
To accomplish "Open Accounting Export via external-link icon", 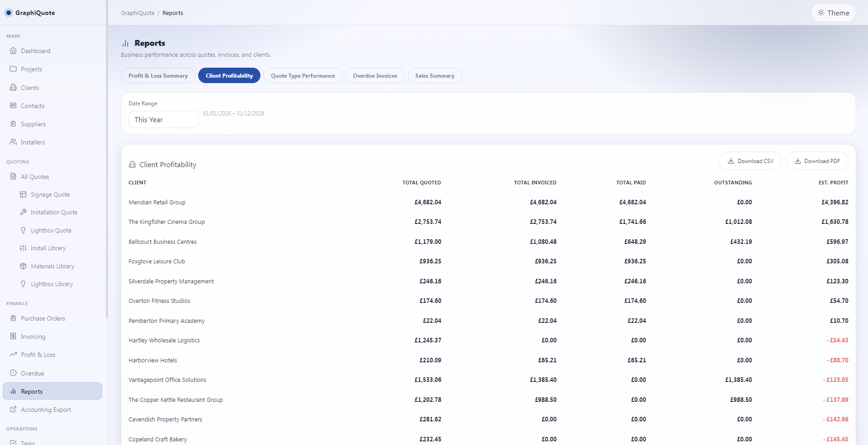I will click(x=13, y=410).
